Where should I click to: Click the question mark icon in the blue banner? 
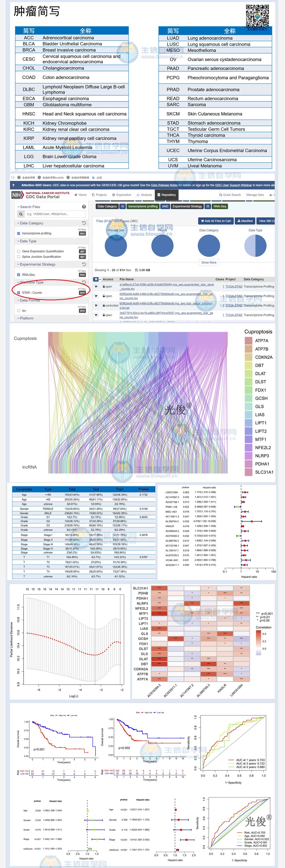(13, 185)
